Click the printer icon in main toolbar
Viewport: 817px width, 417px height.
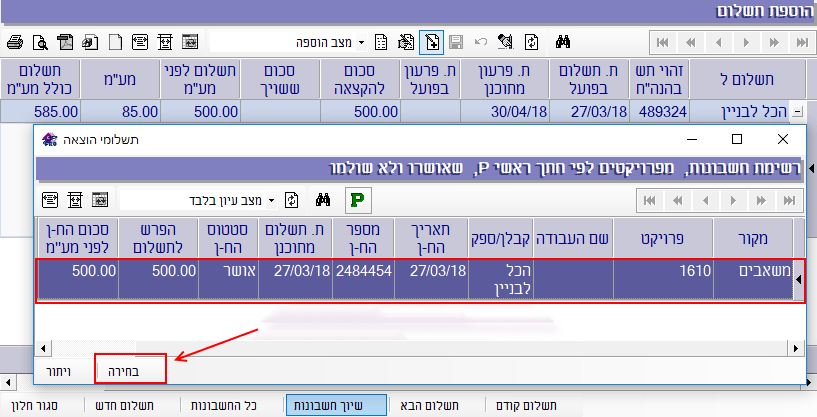(x=15, y=43)
